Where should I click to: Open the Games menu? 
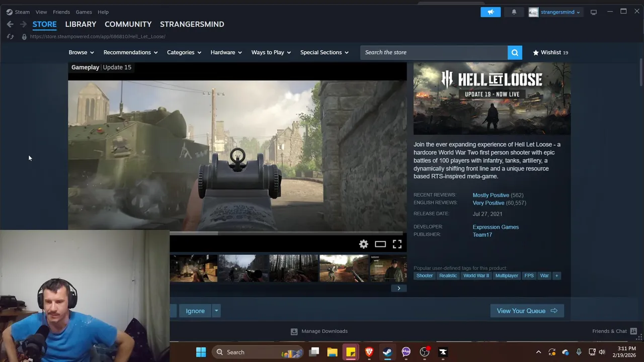point(84,12)
